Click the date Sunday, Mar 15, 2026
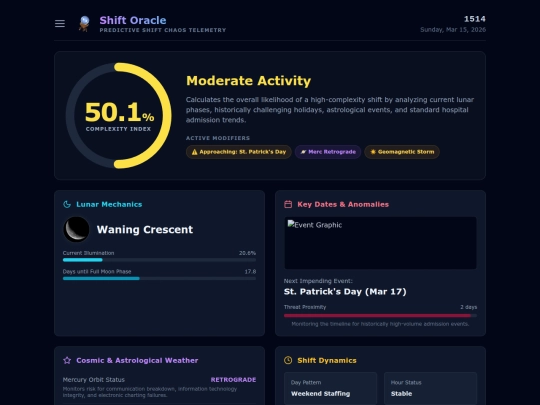This screenshot has width=540, height=405. (x=453, y=30)
